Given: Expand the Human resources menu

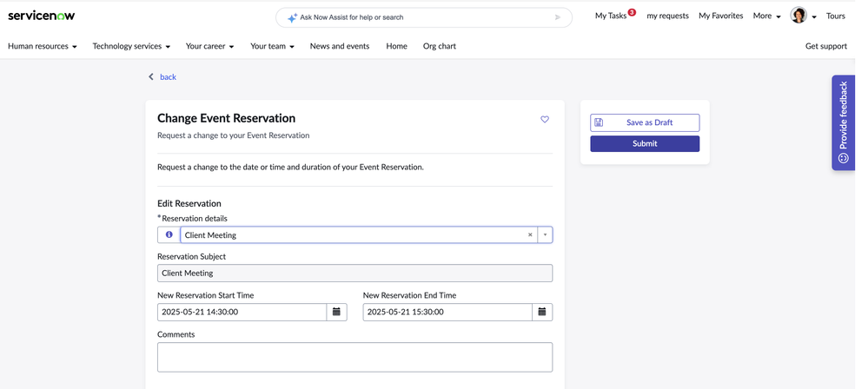Looking at the screenshot, I should coord(42,46).
